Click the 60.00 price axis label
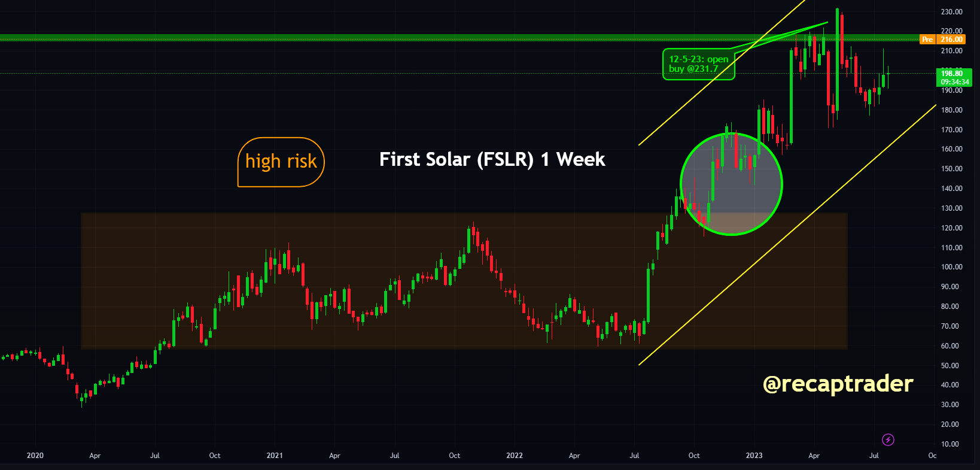Screen dimensions: 980x470 951,346
